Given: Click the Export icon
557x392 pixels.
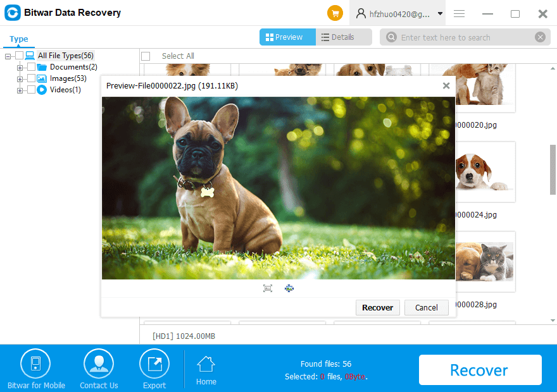Looking at the screenshot, I should click(154, 364).
